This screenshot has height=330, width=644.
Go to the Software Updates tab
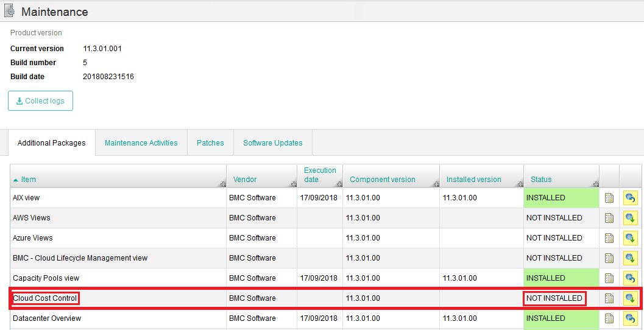[x=273, y=143]
